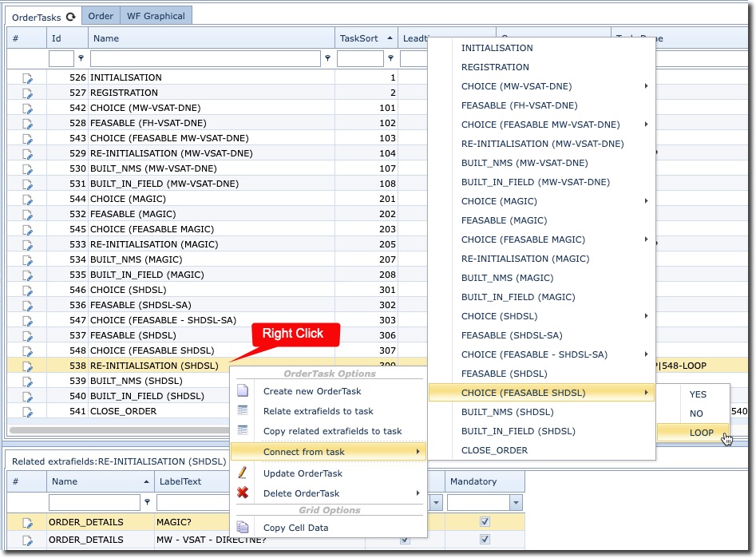Toggle Mandatory checkbox for MAGIC? row
The width and height of the screenshot is (756, 558).
pyautogui.click(x=485, y=522)
